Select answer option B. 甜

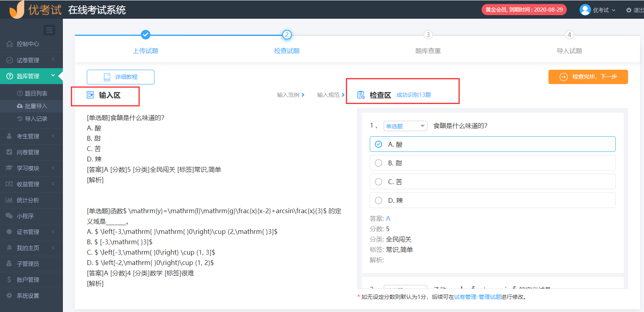tap(492, 163)
